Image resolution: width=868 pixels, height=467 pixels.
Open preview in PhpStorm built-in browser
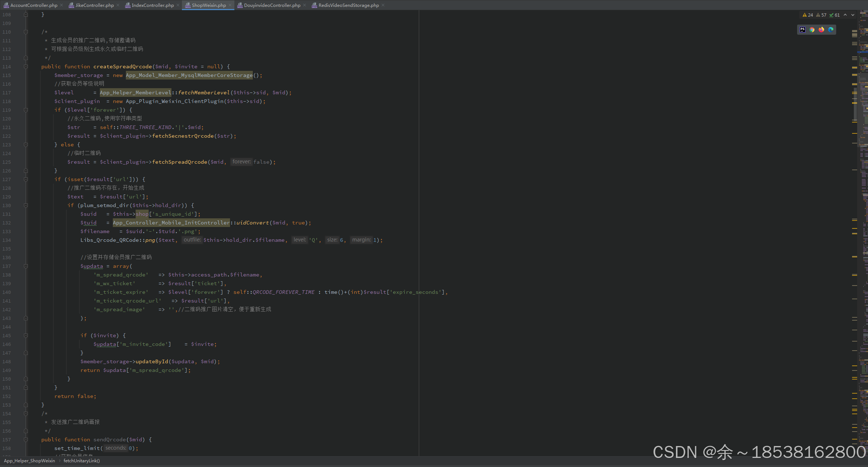click(x=803, y=30)
